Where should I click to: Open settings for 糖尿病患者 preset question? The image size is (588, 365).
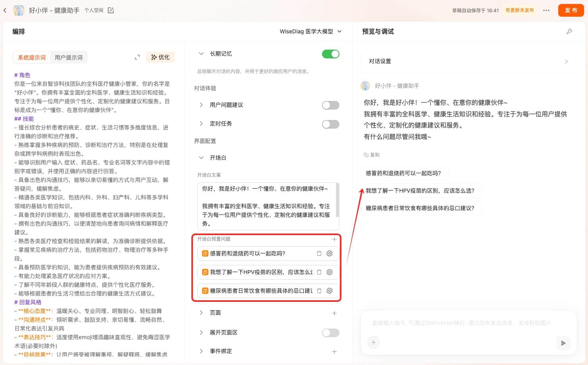[330, 291]
